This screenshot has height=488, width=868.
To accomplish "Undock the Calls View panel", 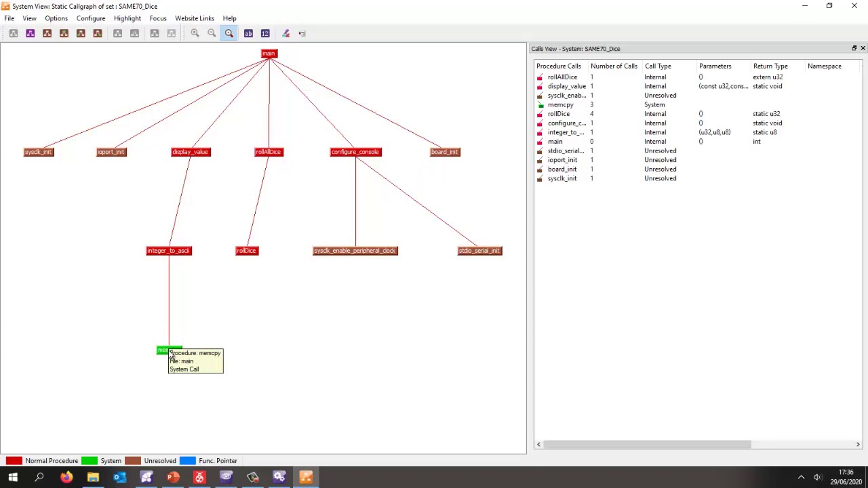I will (x=854, y=49).
